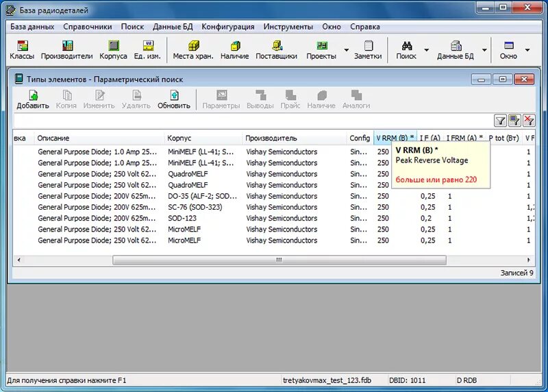548x392 pixels.
Task: Open the Корпуса toolbar icon
Action: [x=113, y=50]
